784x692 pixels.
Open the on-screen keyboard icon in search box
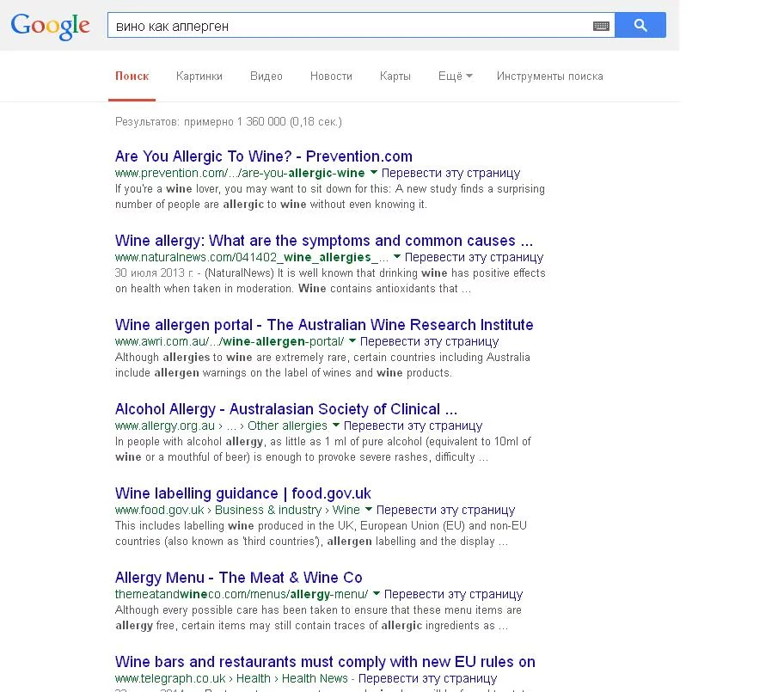coord(601,26)
